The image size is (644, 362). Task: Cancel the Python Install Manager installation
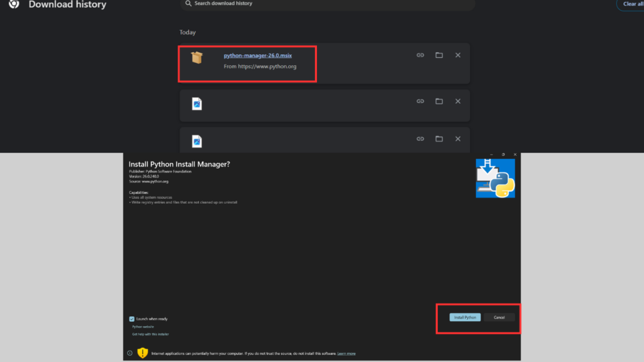[x=499, y=317]
